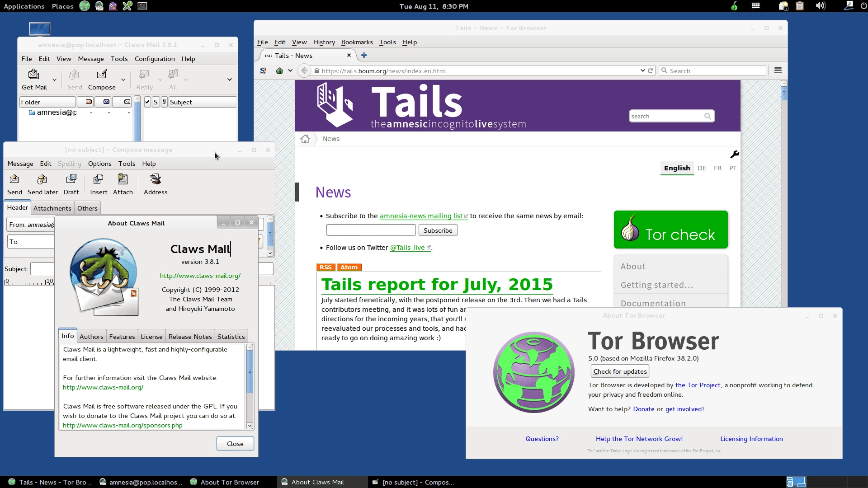868x488 pixels.
Task: Launch Tor Browser from top panel globe icon
Action: [x=85, y=6]
